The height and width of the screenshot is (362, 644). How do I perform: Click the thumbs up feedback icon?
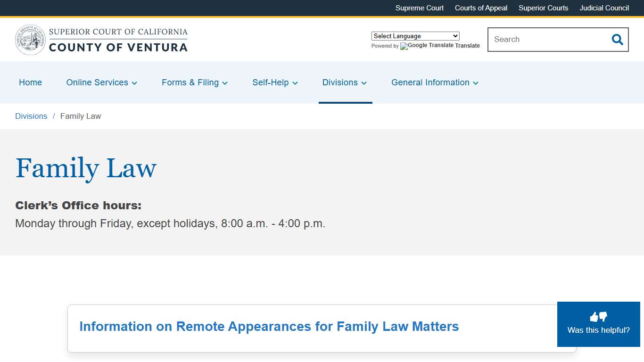(x=594, y=316)
